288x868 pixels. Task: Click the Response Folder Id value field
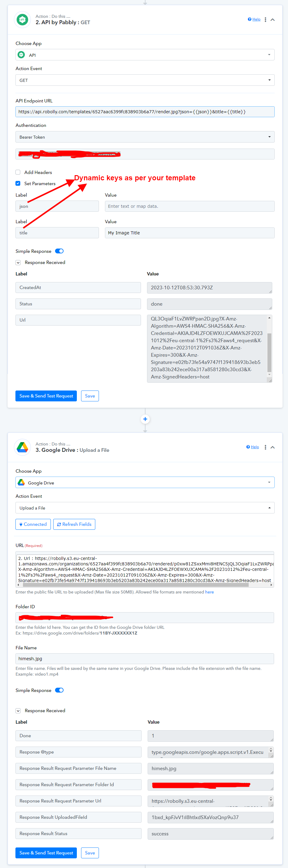210,785
